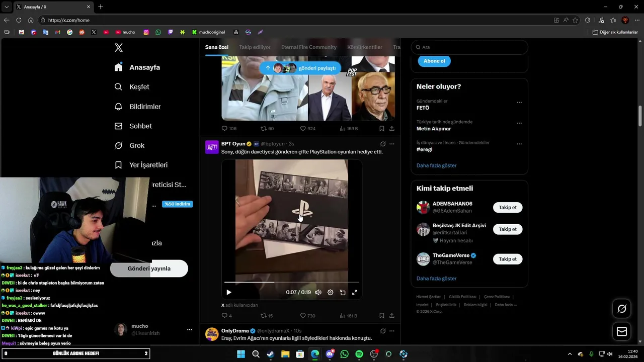
Task: Add page to favorites star
Action: [x=575, y=20]
